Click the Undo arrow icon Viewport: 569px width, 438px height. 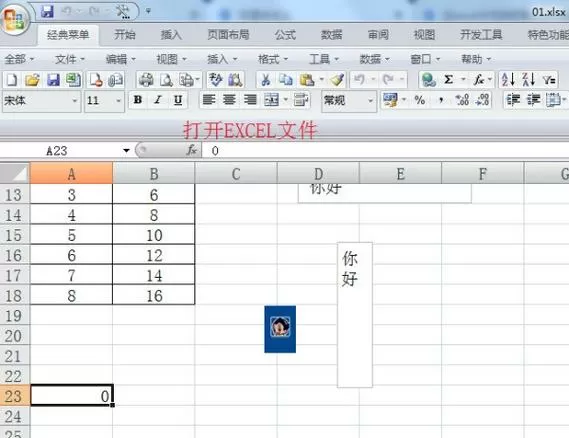point(359,79)
